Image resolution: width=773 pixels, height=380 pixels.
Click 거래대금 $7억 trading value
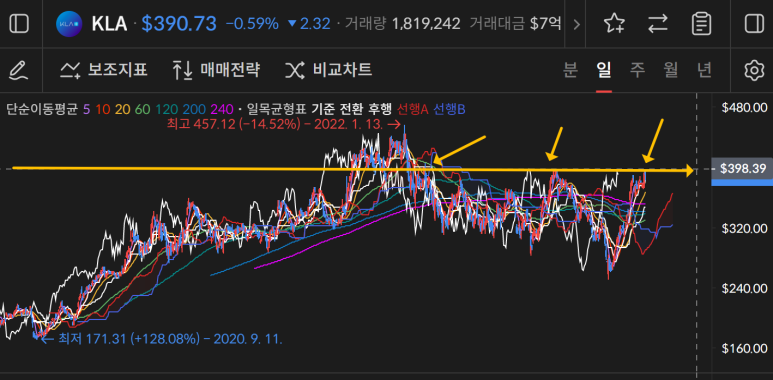click(x=515, y=24)
